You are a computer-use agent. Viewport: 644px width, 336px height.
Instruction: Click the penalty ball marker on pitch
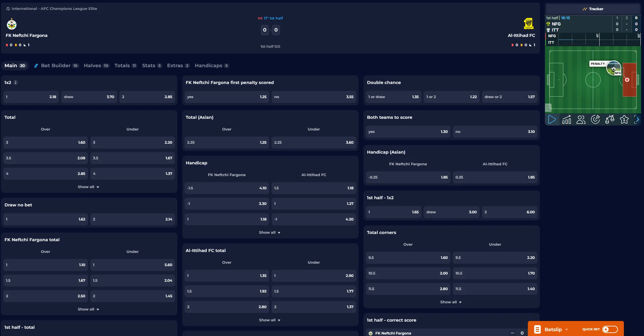(x=613, y=68)
